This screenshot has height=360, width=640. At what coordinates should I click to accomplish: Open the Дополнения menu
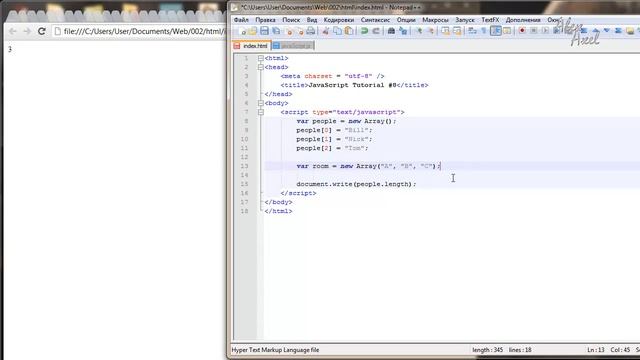point(523,20)
